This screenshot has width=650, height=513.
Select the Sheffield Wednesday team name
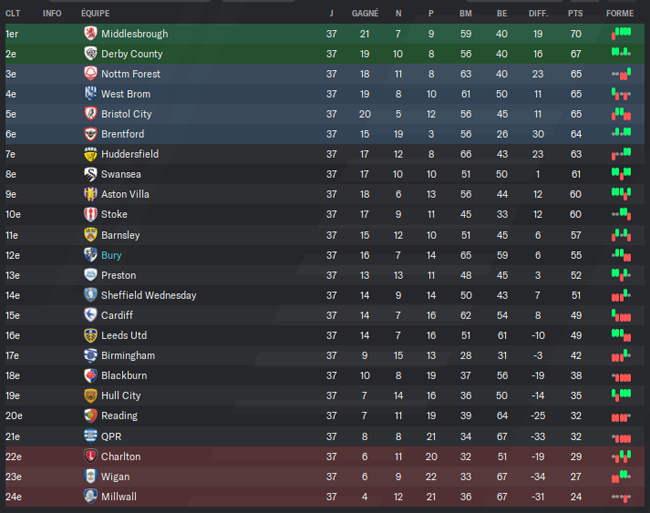tap(148, 295)
